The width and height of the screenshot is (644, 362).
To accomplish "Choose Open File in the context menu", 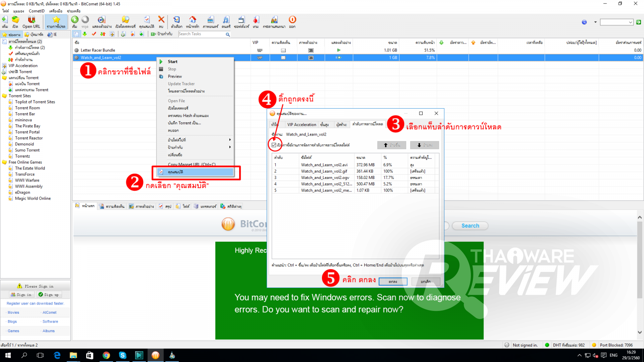I will (x=176, y=101).
